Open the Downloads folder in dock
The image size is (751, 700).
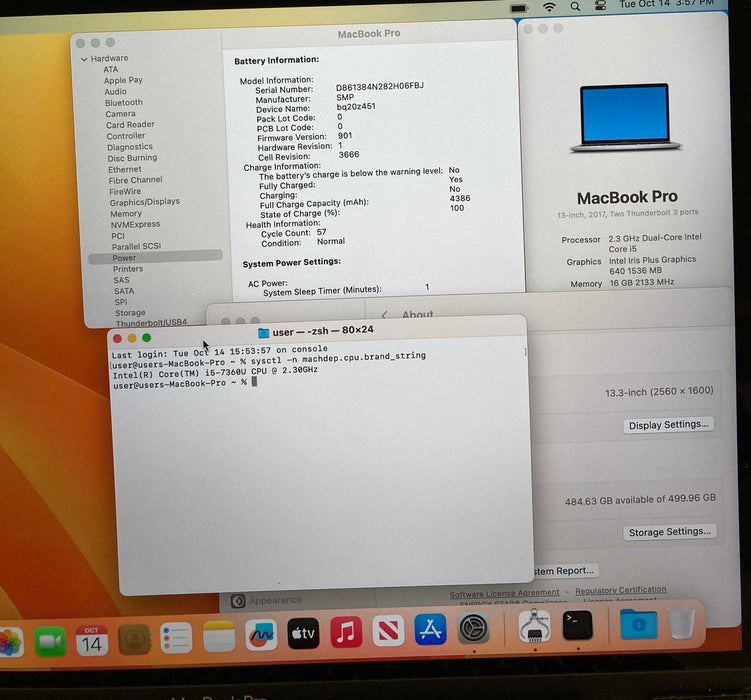[x=638, y=624]
